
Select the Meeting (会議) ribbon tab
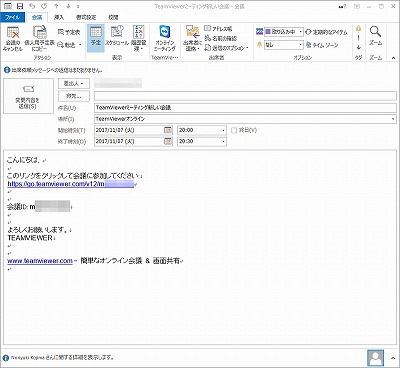[37, 17]
